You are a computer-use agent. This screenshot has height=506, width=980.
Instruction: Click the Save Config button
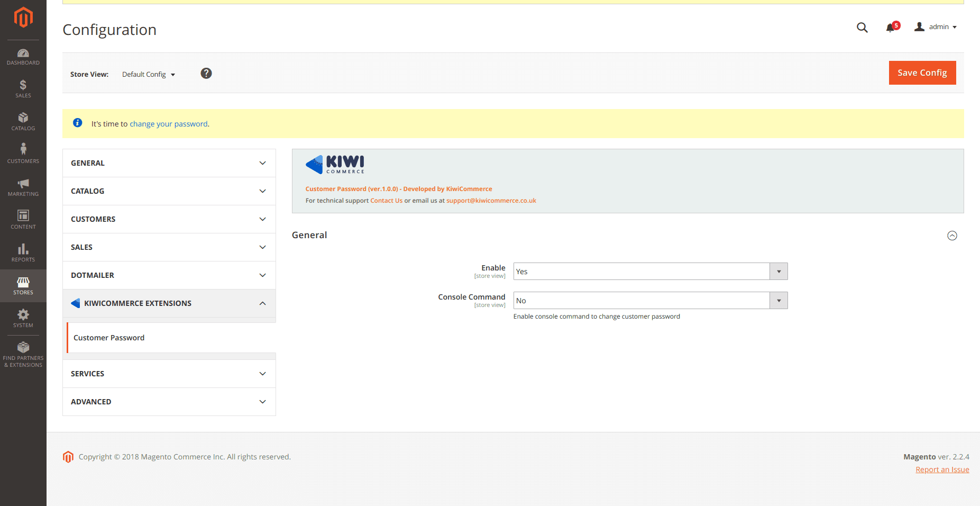(x=922, y=73)
